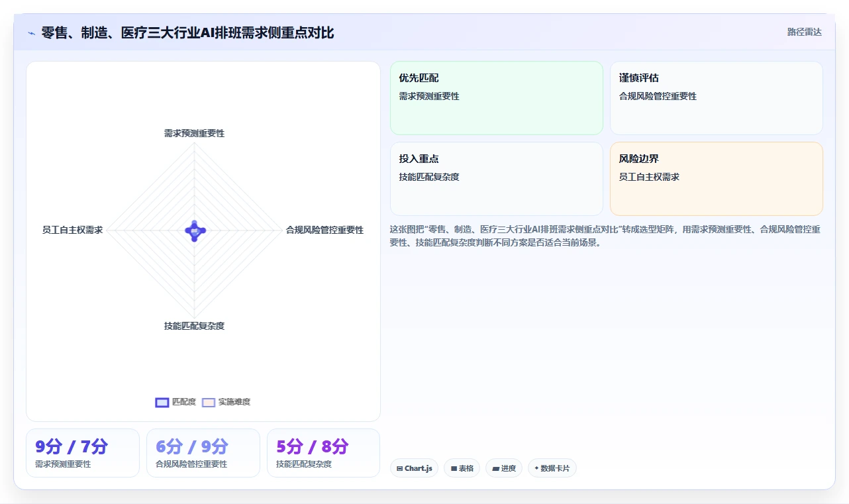Click the 路径雷达 label in the header
This screenshot has width=849, height=504.
pos(805,32)
